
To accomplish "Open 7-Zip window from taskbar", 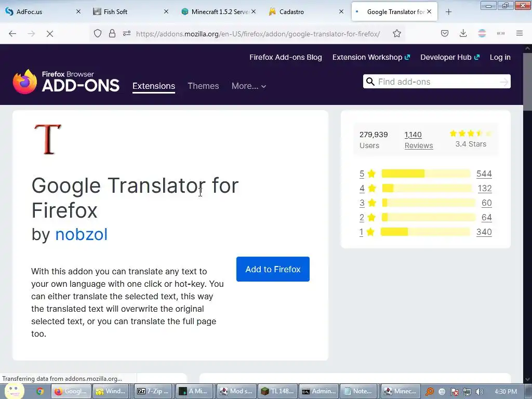I will coord(153,391).
